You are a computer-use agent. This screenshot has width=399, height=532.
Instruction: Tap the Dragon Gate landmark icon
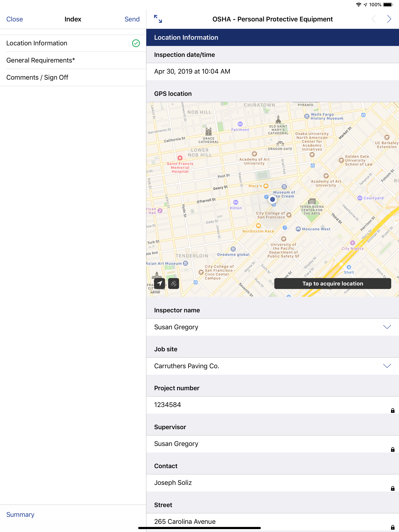[280, 144]
